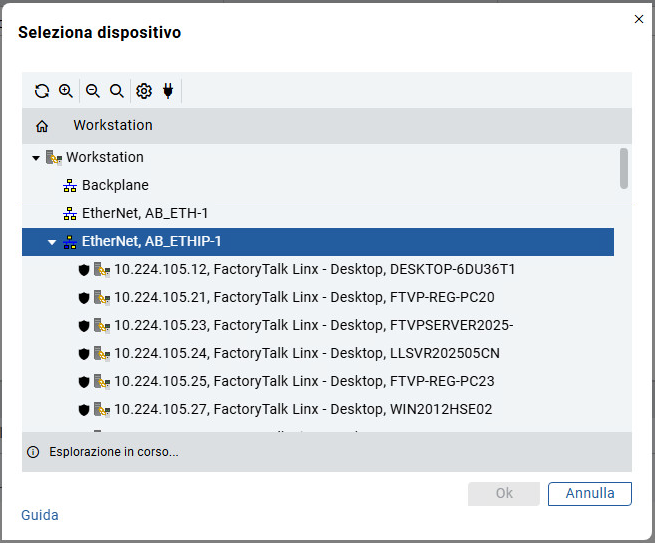
Task: Close the Seleziona dispositivo dialog
Action: [x=639, y=18]
